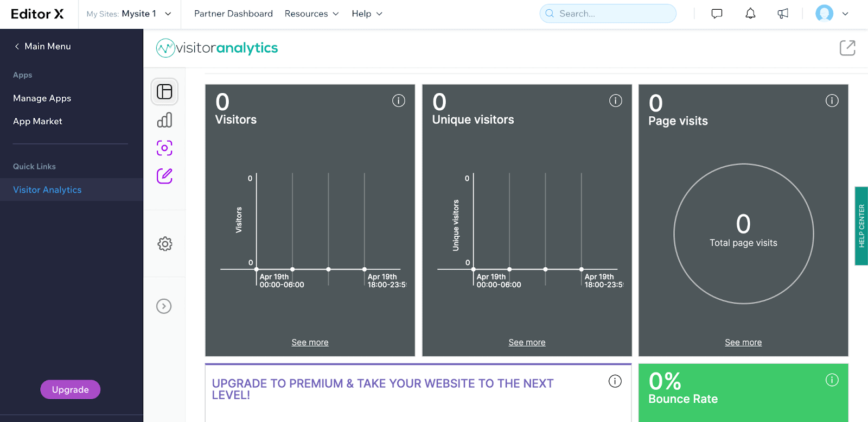Focus the Search field
868x422 pixels.
608,14
